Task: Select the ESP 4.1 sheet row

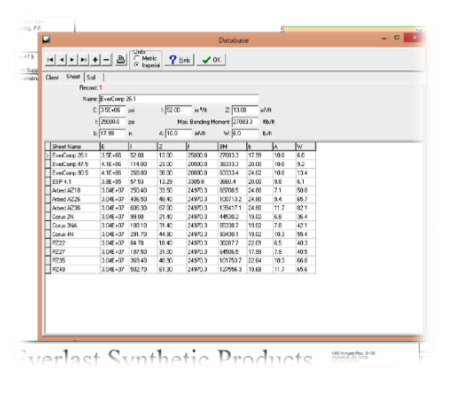Action: point(180,182)
